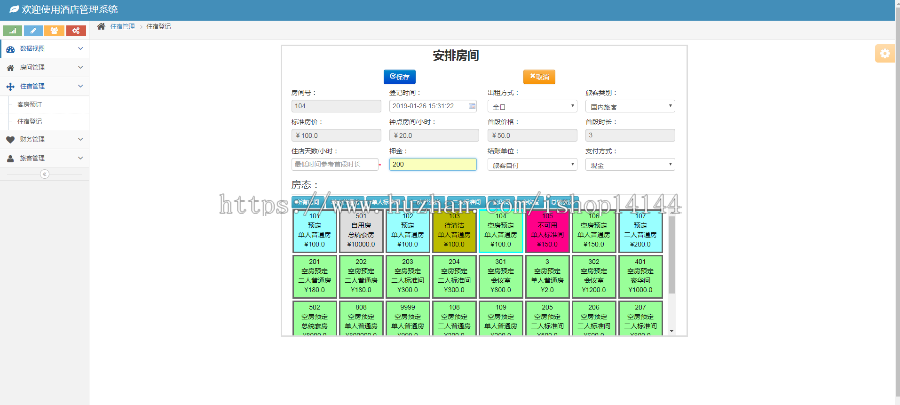Select room 204 card
The width and height of the screenshot is (900, 405).
click(x=454, y=277)
